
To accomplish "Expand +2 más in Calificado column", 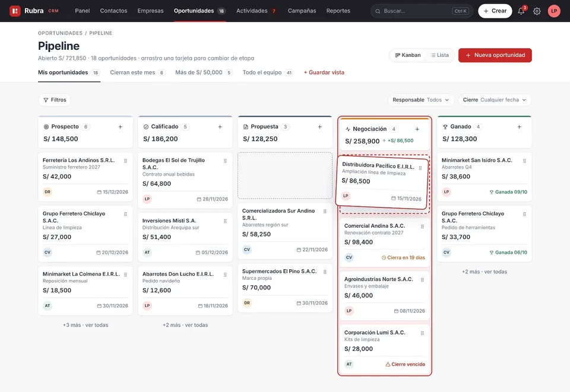I will click(x=185, y=325).
